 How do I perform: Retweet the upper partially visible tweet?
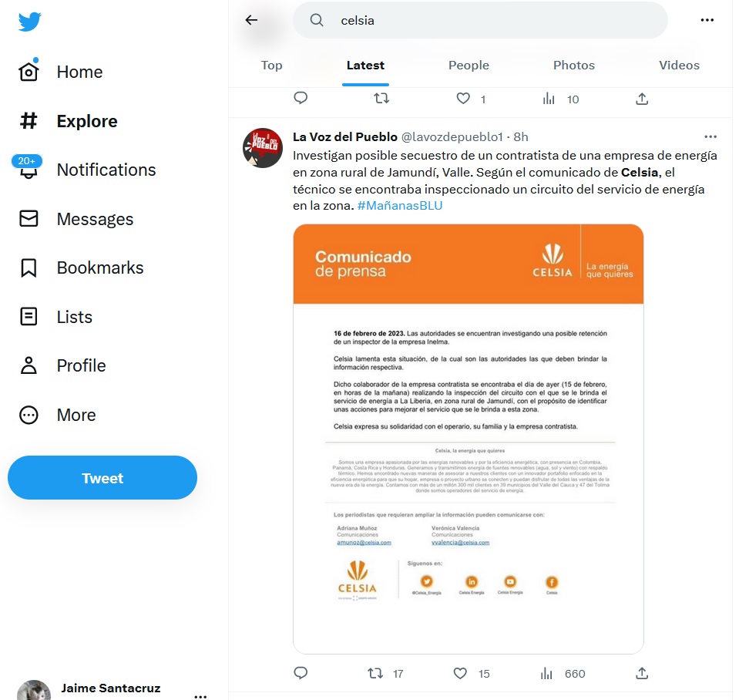click(x=381, y=99)
